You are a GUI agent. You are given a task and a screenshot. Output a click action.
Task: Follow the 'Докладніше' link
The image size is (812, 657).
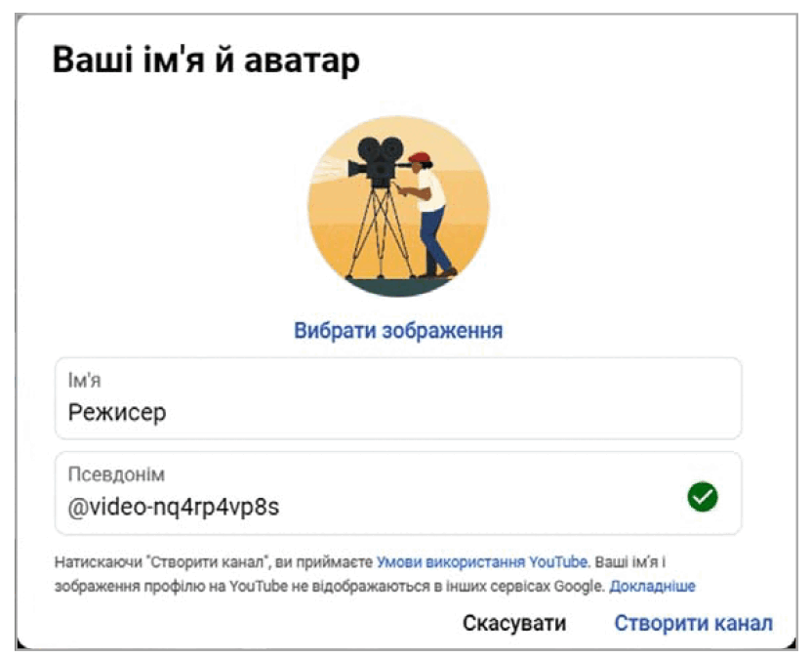coord(652,587)
